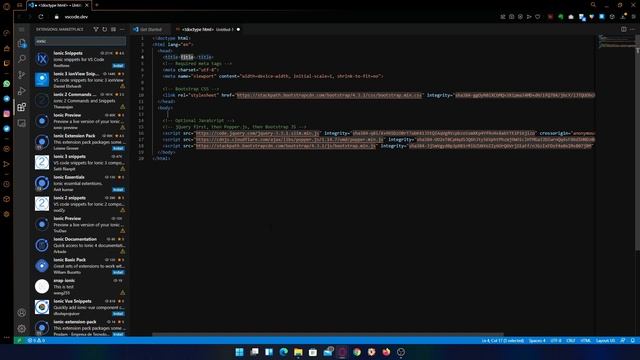
Task: Change encoding via UTF-8 in status bar
Action: [x=556, y=340]
